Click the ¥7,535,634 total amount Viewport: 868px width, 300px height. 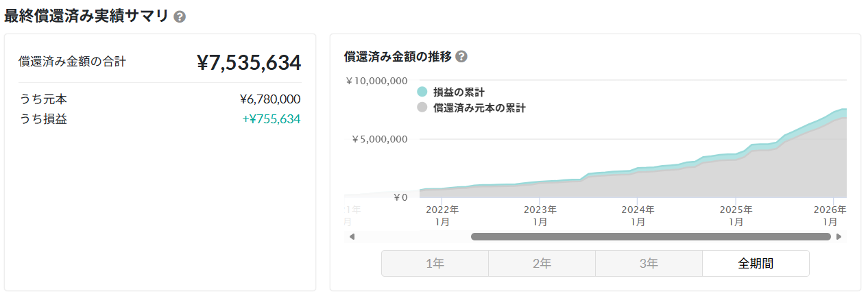tap(249, 63)
